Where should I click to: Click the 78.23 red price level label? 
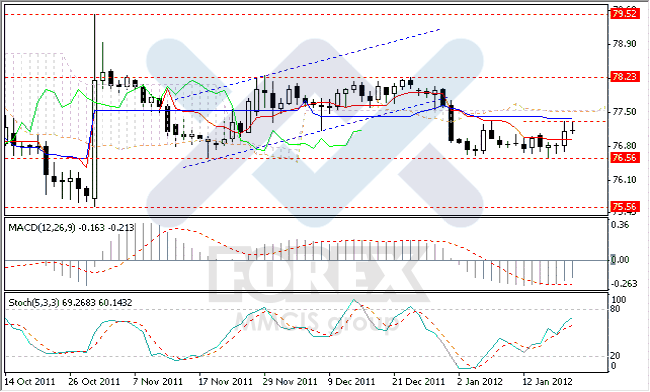[x=624, y=77]
